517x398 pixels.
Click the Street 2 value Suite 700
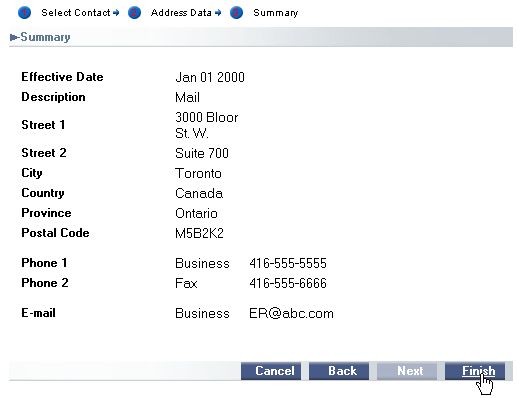click(x=202, y=153)
